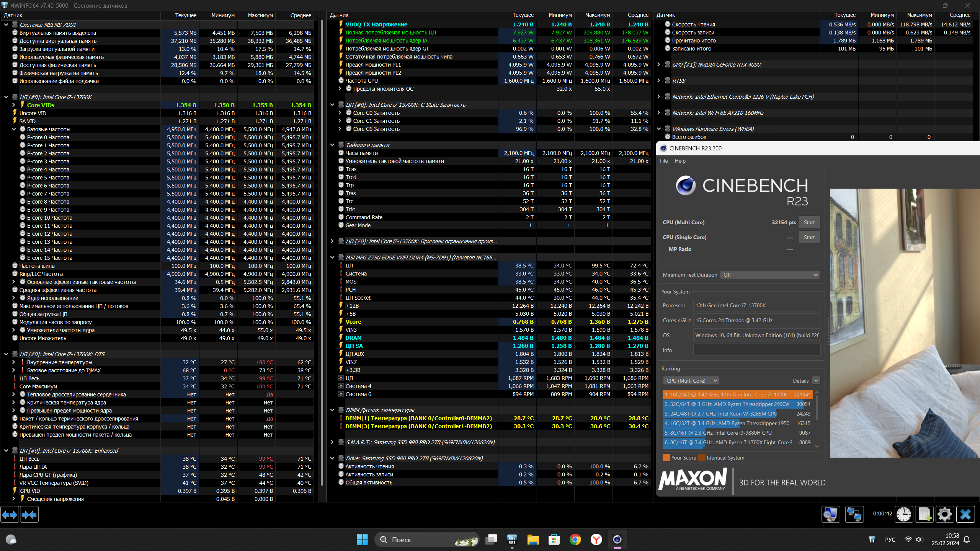Click the shrink columns inward arrows icon
980x551 pixels.
(x=29, y=515)
